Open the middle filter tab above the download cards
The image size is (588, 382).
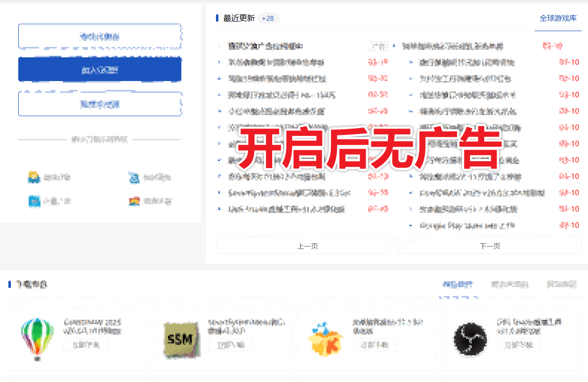tap(510, 284)
